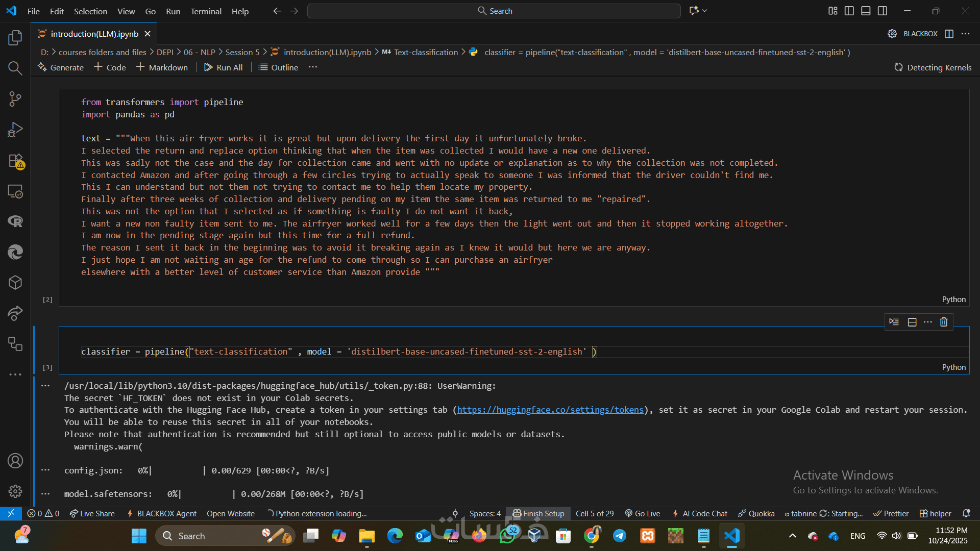
Task: Toggle the bottom panel layout
Action: [x=866, y=11]
